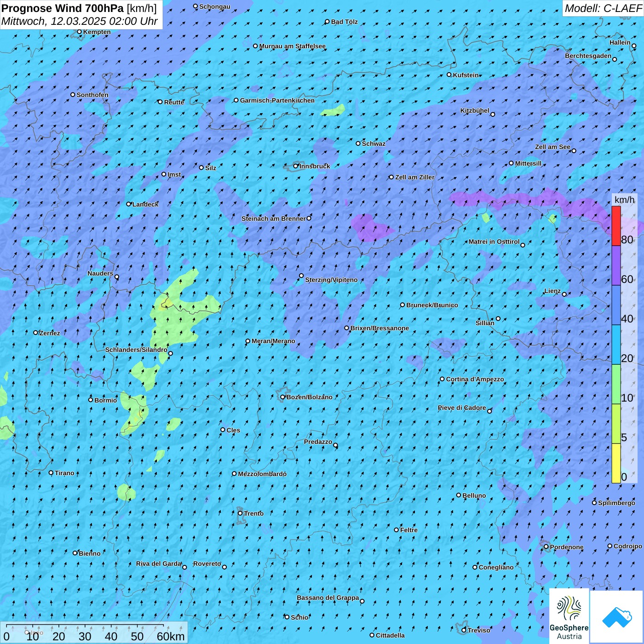The image size is (644, 644).
Task: Click the 'Codroipo' label
Action: (x=628, y=546)
